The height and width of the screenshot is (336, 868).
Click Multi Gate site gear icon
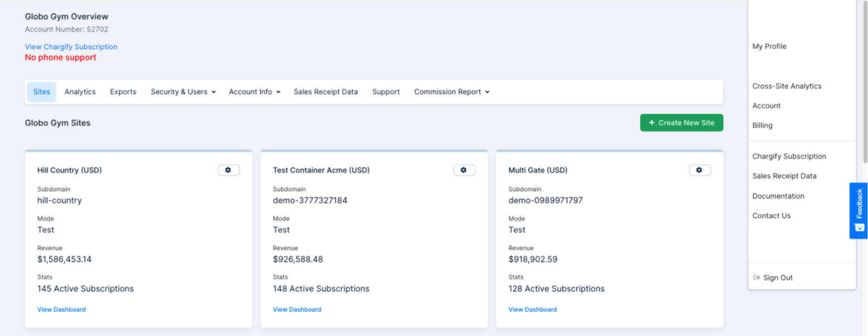[700, 170]
